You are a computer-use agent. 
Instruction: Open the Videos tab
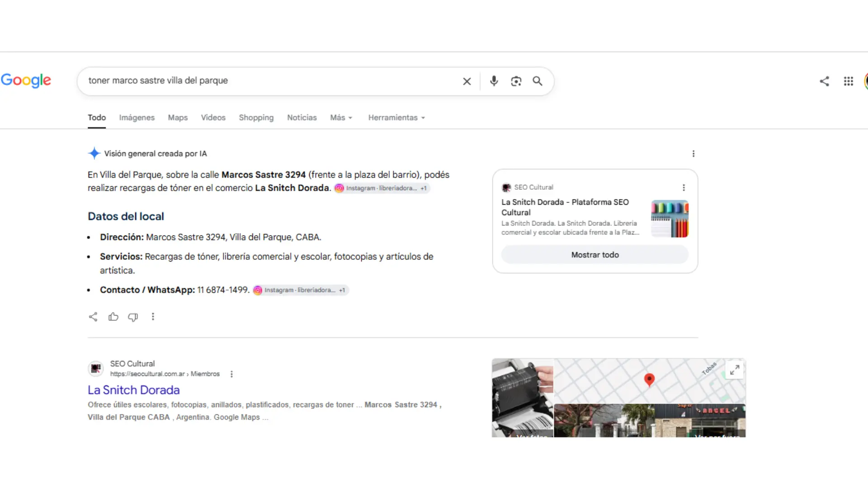(213, 117)
